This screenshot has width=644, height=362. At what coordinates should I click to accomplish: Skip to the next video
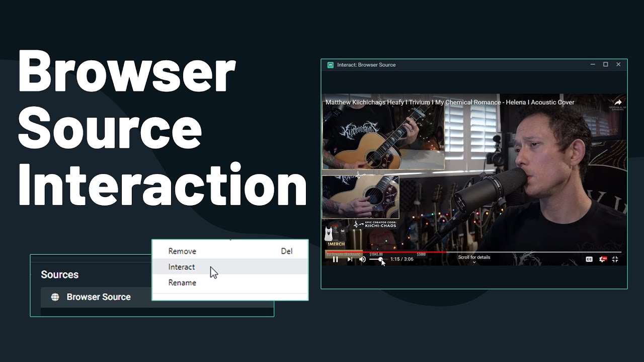pyautogui.click(x=351, y=259)
